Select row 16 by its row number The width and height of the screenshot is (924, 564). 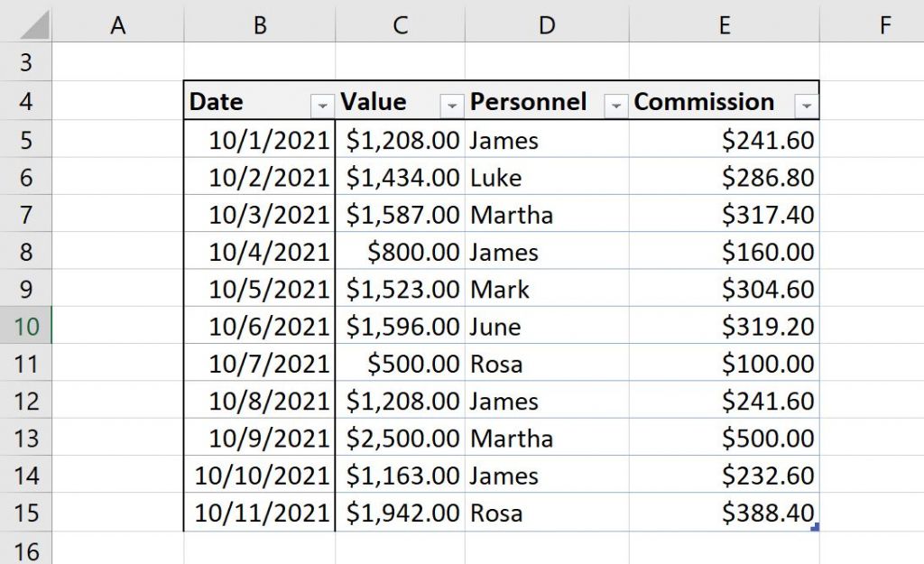click(27, 549)
